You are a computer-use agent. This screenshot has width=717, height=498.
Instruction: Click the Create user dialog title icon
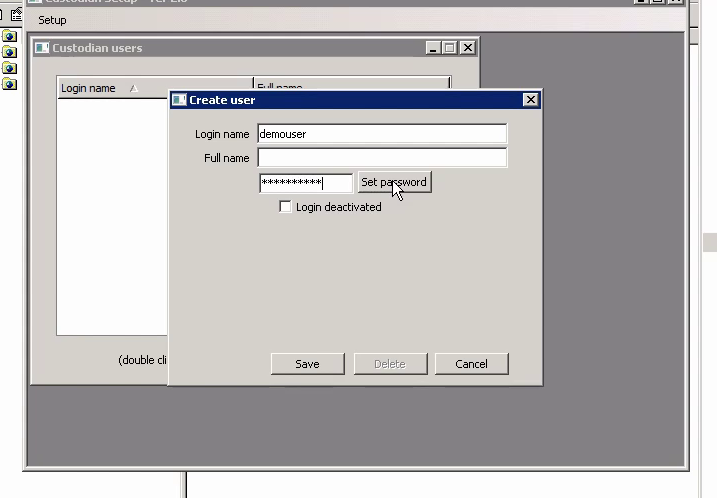tap(179, 100)
